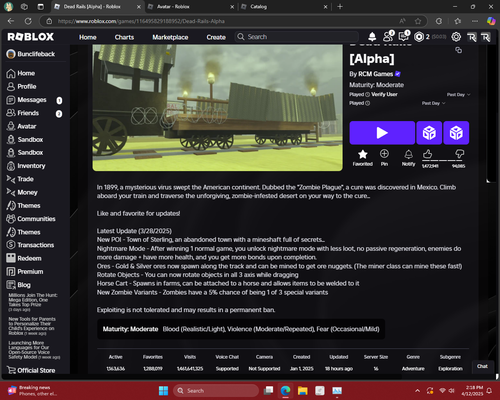Open Home in the left sidebar
The height and width of the screenshot is (400, 500).
pyautogui.click(x=21, y=73)
